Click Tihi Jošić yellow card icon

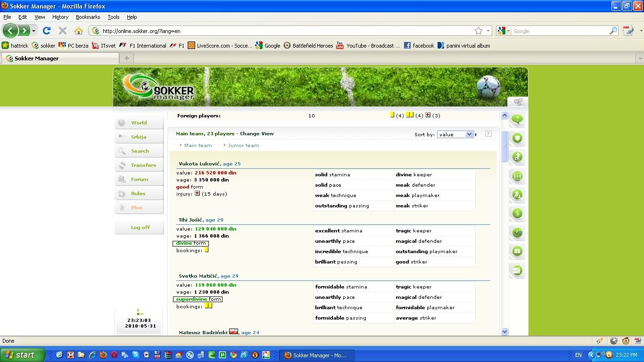coord(206,250)
